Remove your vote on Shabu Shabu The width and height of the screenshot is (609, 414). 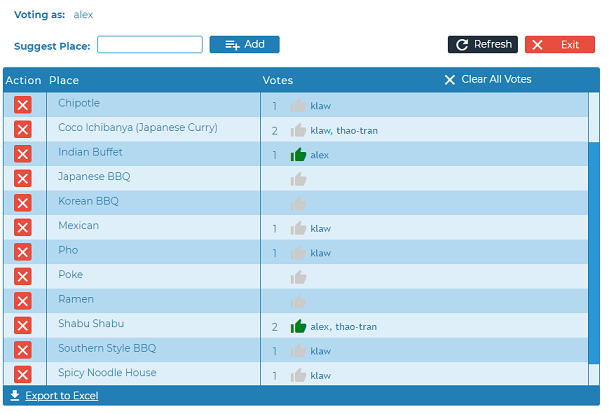298,326
